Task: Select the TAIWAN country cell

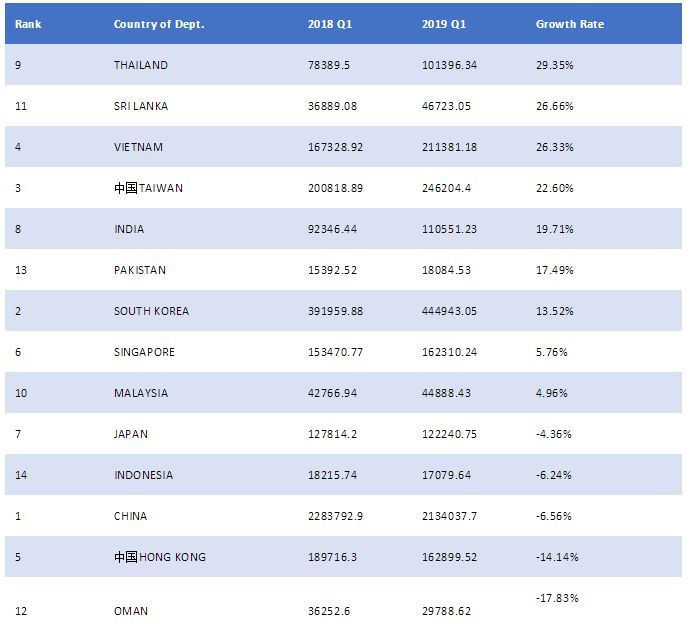Action: 149,188
